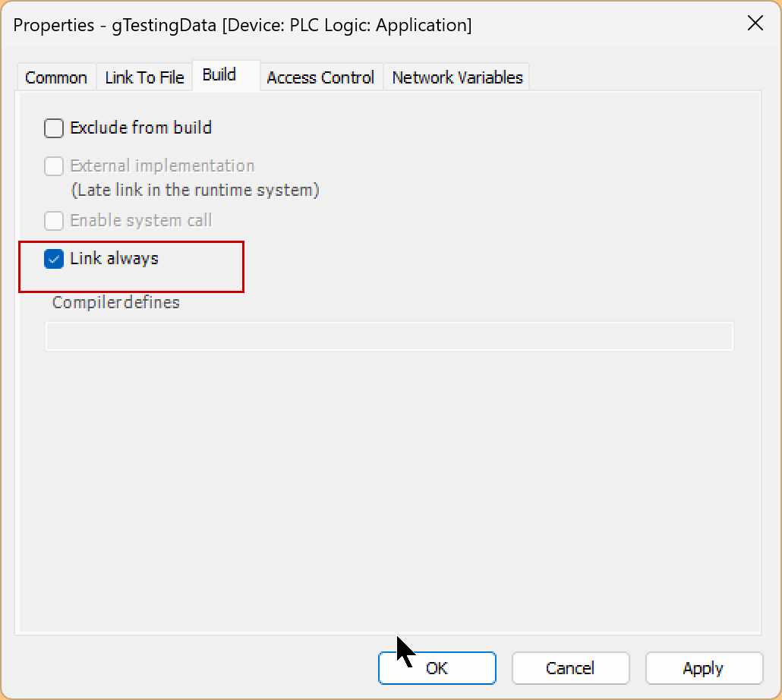Close the Properties dialog with X
The image size is (782, 700).
755,24
